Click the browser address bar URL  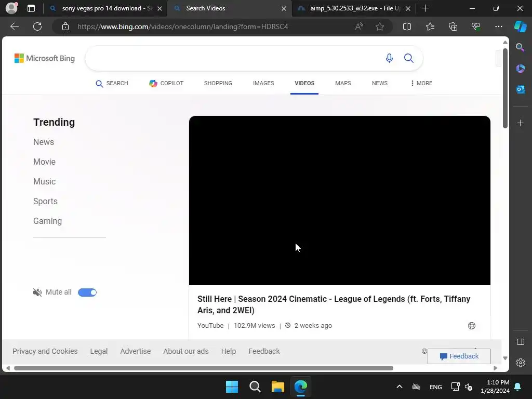point(182,26)
